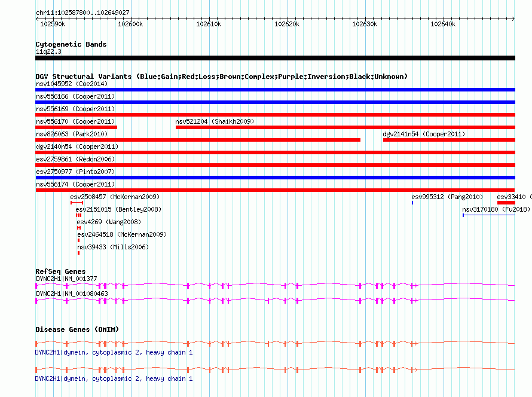This screenshot has height=397, width=532.
Task: Open the nsv521204 (Shaikh2009) variant bar
Action: (x=346, y=127)
